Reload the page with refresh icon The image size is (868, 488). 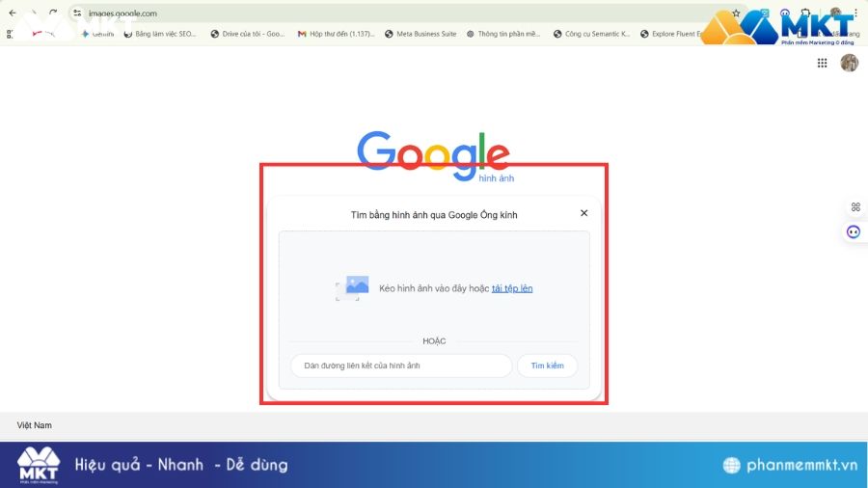(53, 13)
